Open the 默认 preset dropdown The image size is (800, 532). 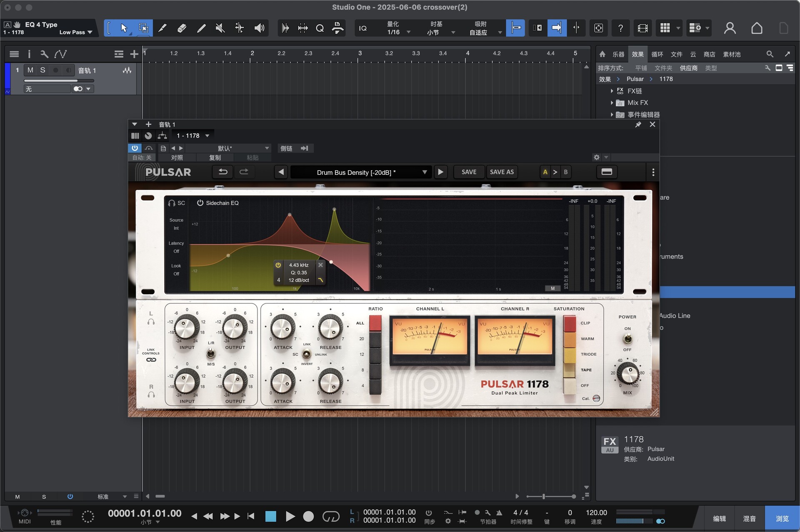[228, 148]
